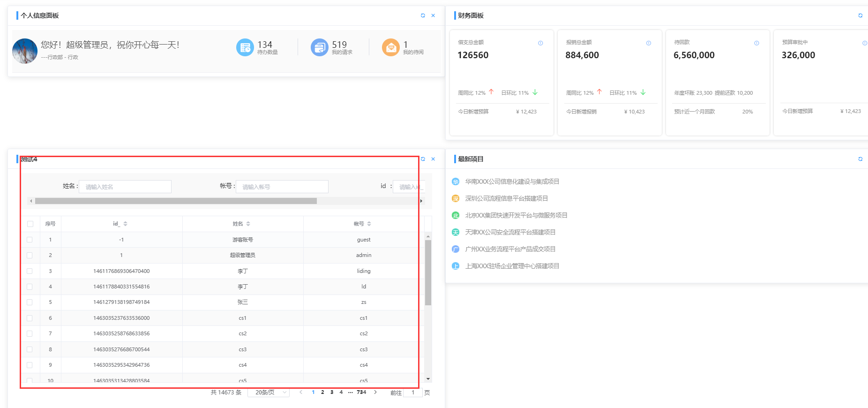Open the 20条/页 page size dropdown
This screenshot has width=868, height=408.
point(269,393)
